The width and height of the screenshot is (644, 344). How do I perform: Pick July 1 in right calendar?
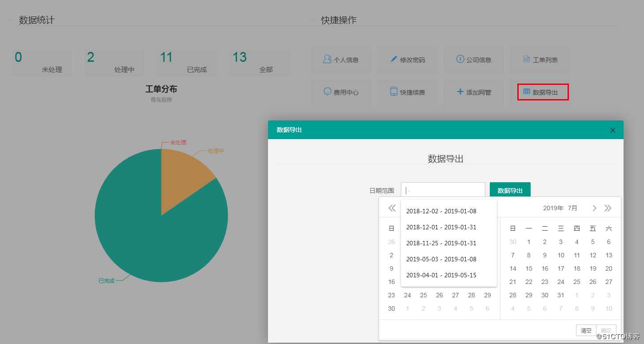coord(529,242)
